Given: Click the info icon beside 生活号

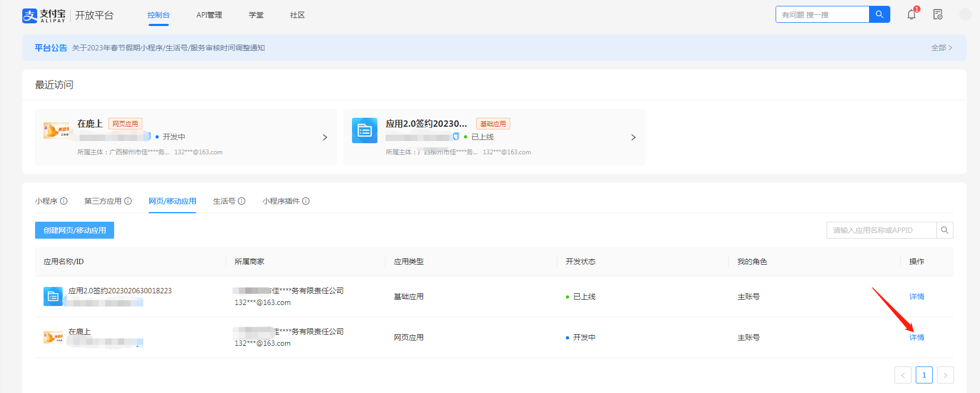Looking at the screenshot, I should [x=242, y=201].
